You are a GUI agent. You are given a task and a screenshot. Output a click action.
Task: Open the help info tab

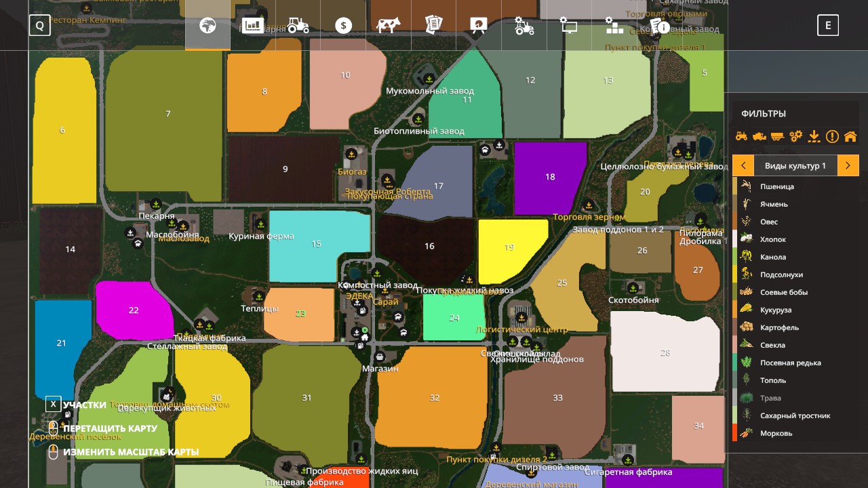click(659, 26)
